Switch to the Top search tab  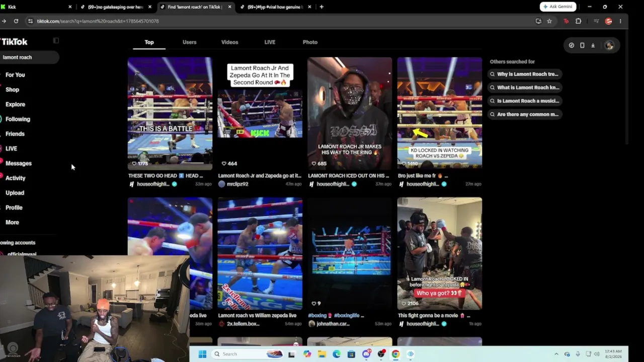coord(149,42)
